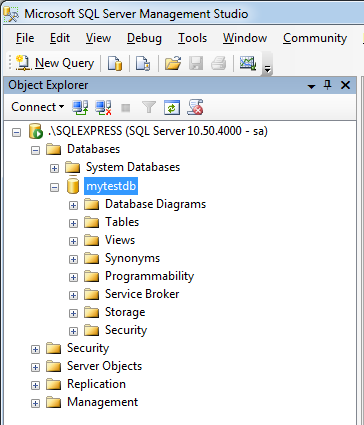Viewport: 364px width, 425px height.
Task: Open Object Explorer window position dropdown arrow
Action: (311, 86)
